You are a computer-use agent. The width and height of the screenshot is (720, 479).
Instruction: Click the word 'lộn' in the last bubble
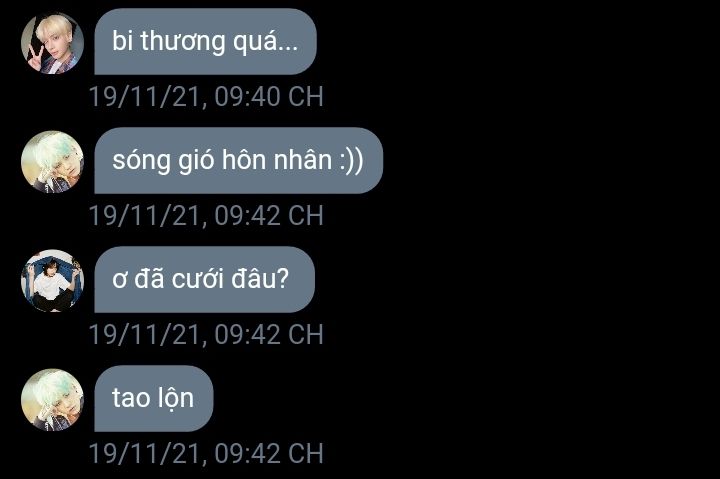click(x=174, y=398)
